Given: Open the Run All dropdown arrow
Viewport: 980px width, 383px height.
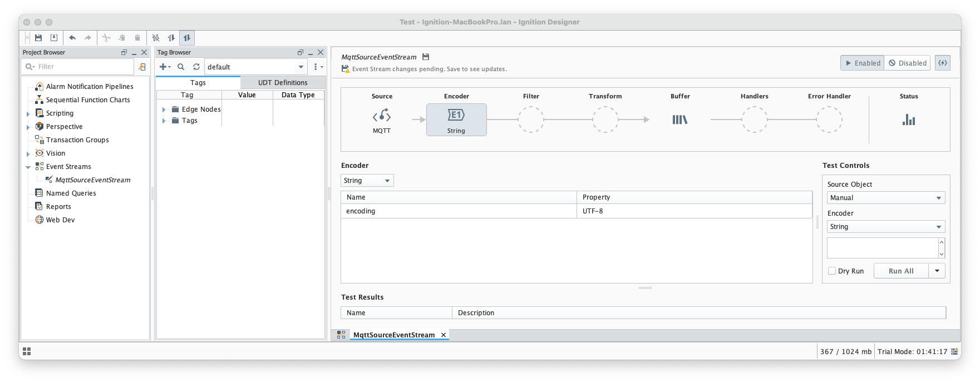Looking at the screenshot, I should pos(937,271).
